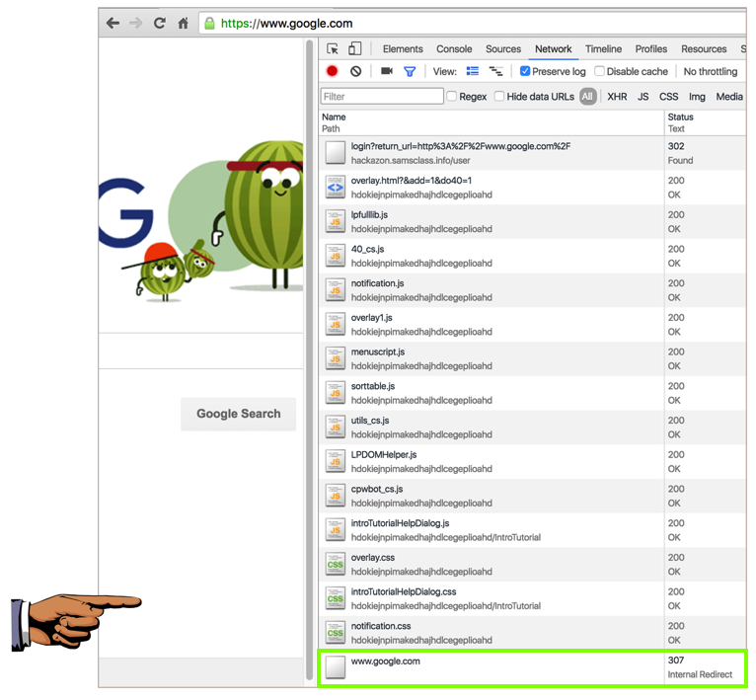Screen dimensions: 756x700
Task: Uncheck the Preserve log checkbox
Action: [525, 71]
